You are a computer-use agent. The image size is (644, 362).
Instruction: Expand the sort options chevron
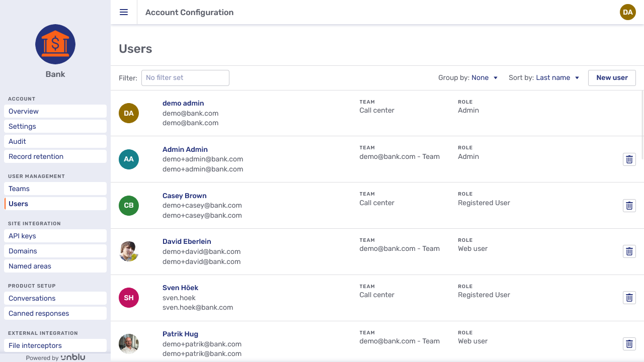click(x=577, y=78)
